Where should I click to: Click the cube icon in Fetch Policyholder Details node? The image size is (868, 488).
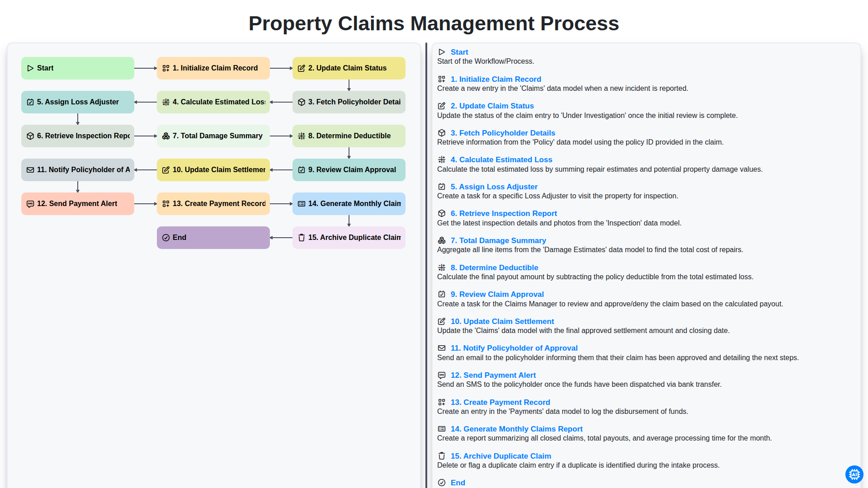coord(302,102)
